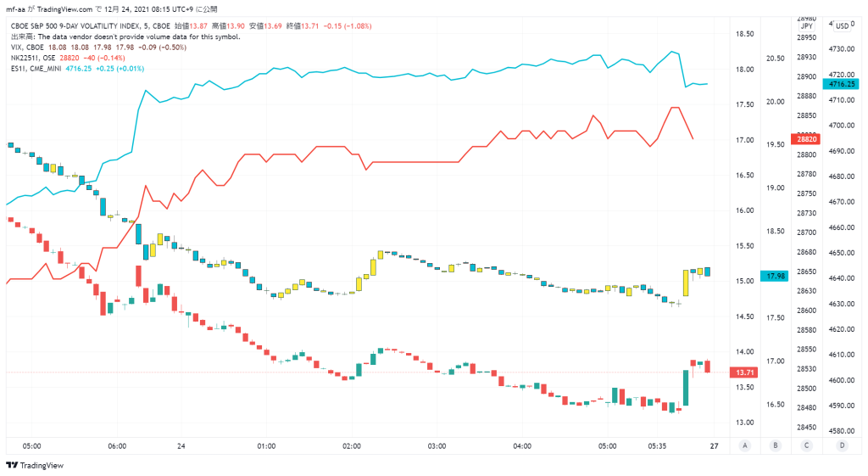Click the 24 date marker on time axis

coord(181,446)
